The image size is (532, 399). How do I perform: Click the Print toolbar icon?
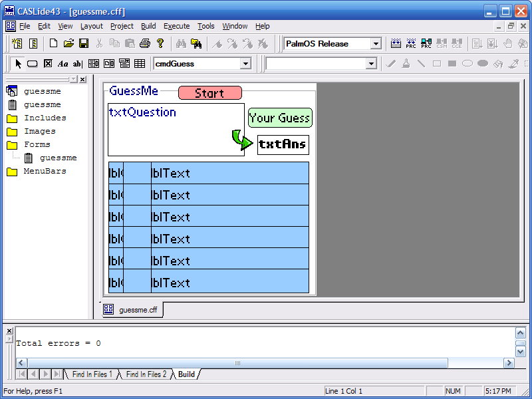pos(145,44)
